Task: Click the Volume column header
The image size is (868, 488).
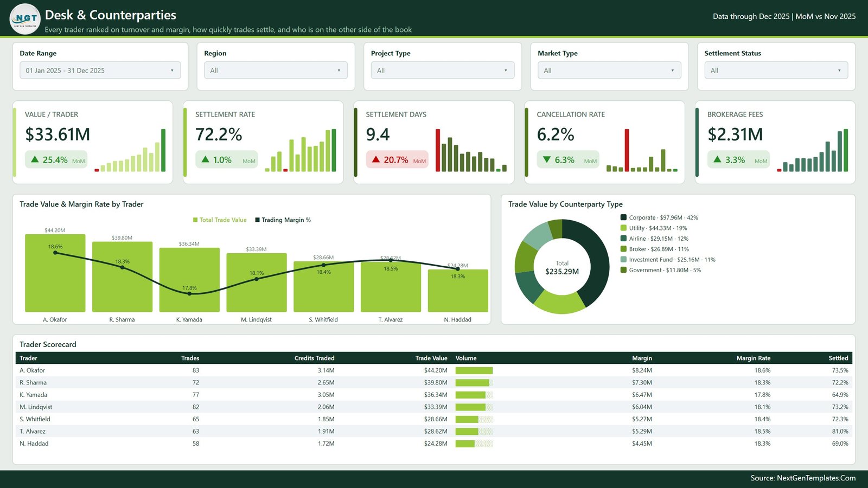Action: click(466, 358)
